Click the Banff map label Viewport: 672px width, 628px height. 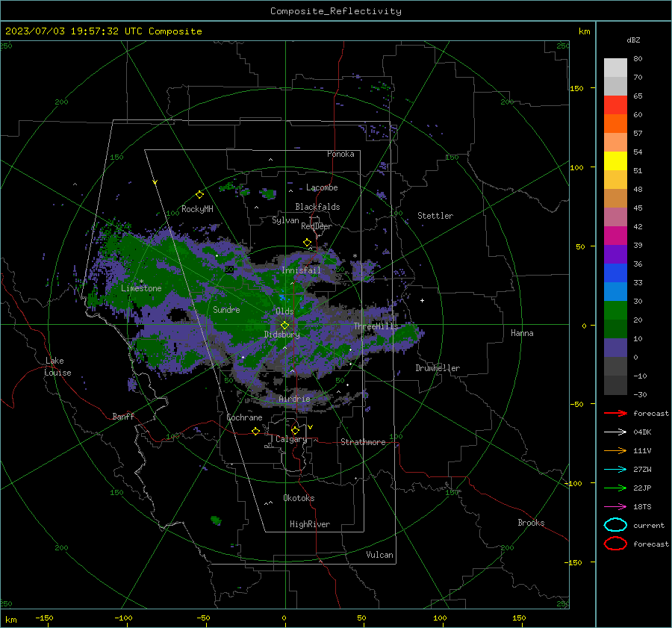pos(123,416)
